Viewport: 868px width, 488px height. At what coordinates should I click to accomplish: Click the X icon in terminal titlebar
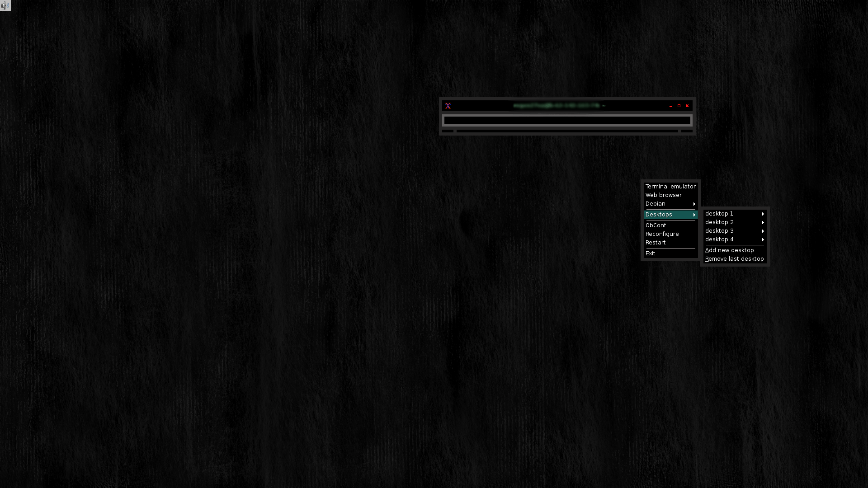click(448, 106)
